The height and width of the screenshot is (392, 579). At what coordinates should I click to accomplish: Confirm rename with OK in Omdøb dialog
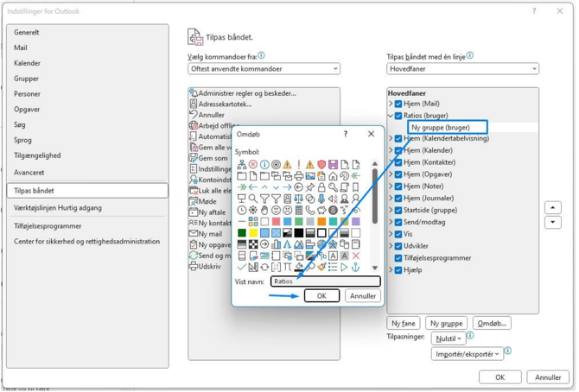[321, 295]
